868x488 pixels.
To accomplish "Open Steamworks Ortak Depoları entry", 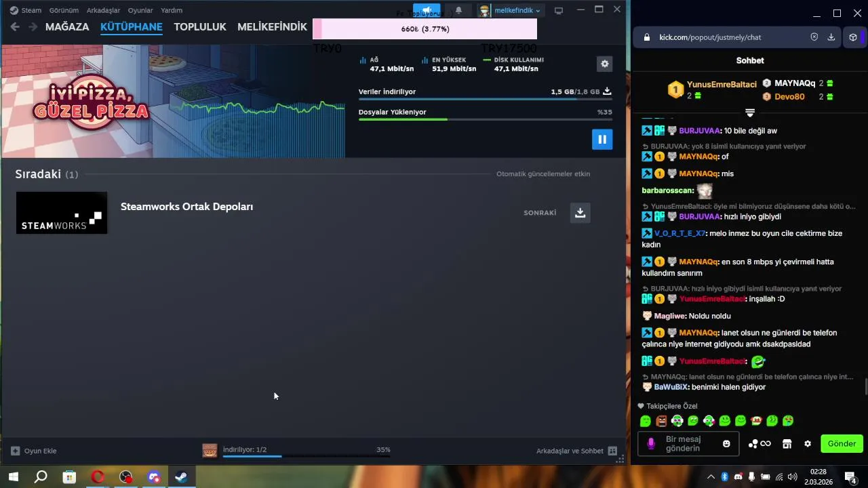I will (186, 207).
